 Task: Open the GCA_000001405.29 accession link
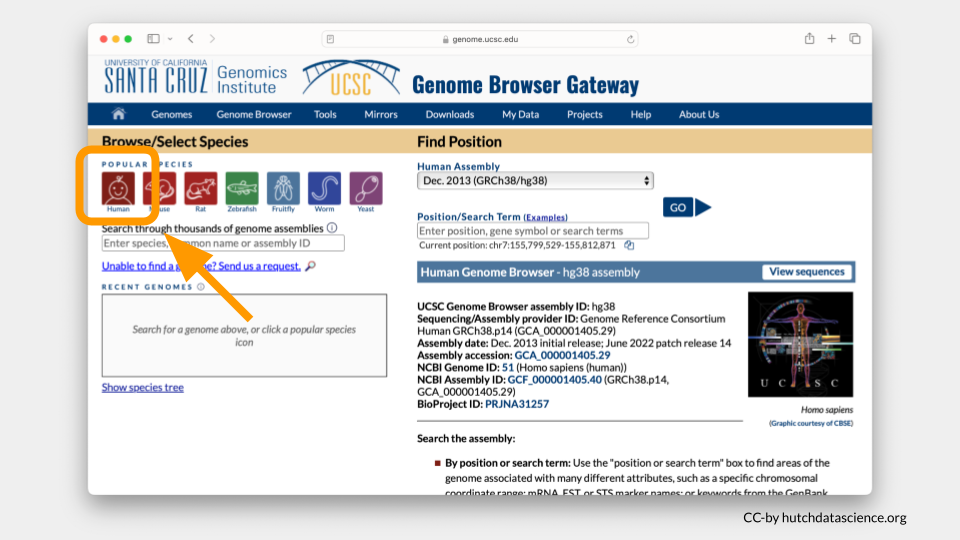pos(562,355)
